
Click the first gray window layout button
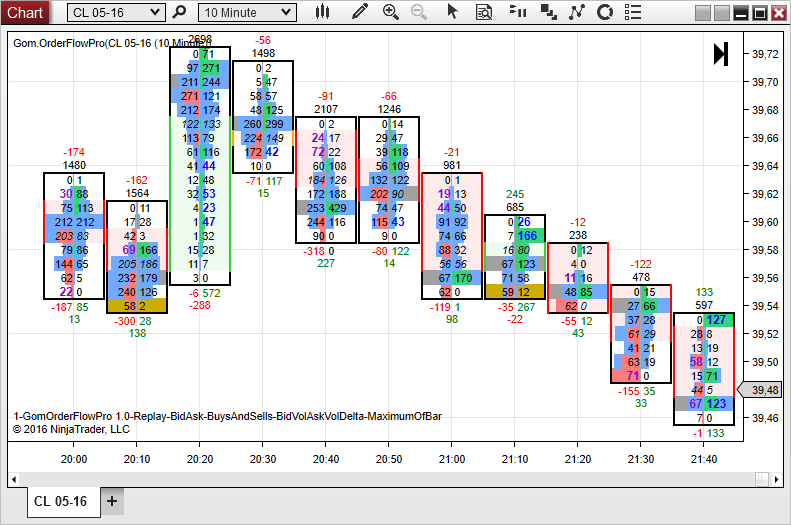[x=703, y=13]
